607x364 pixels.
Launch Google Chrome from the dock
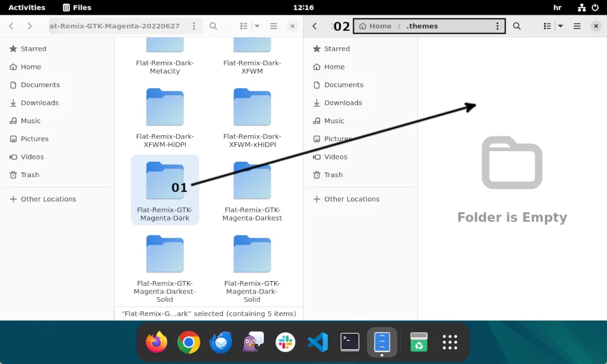[189, 342]
